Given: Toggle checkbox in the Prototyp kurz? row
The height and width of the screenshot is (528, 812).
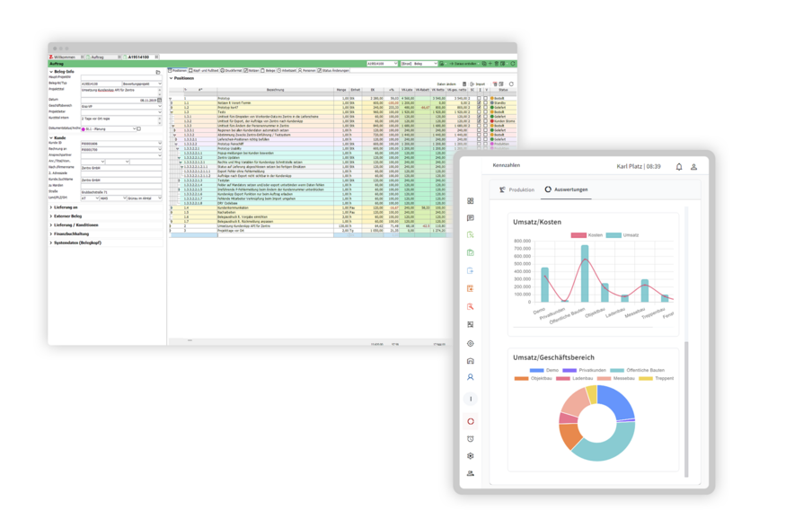Looking at the screenshot, I should [x=480, y=107].
